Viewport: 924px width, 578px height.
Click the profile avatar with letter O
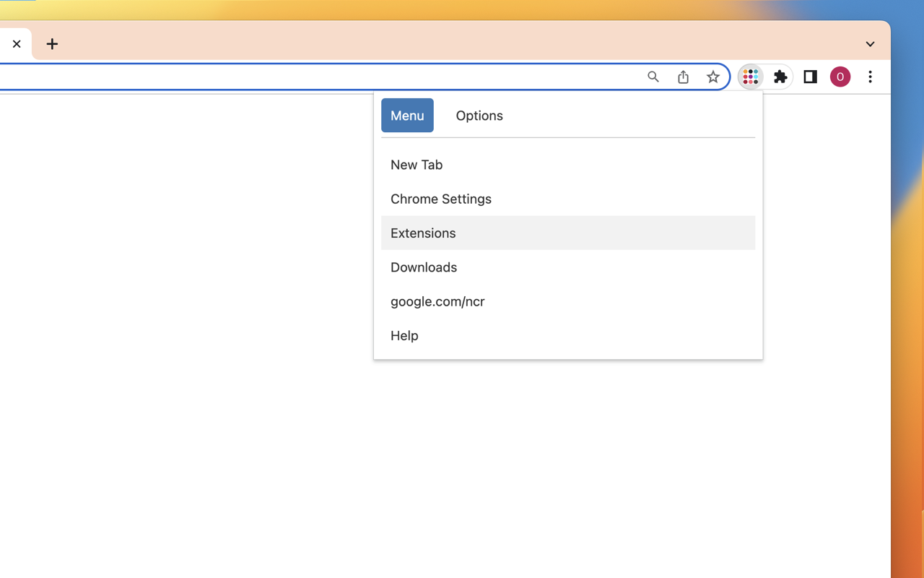coord(840,77)
